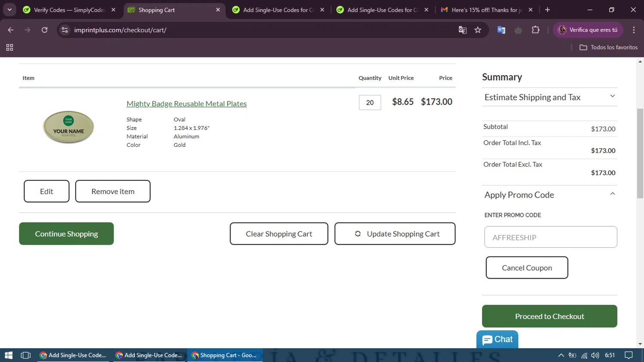Click the translate page icon

(462, 30)
